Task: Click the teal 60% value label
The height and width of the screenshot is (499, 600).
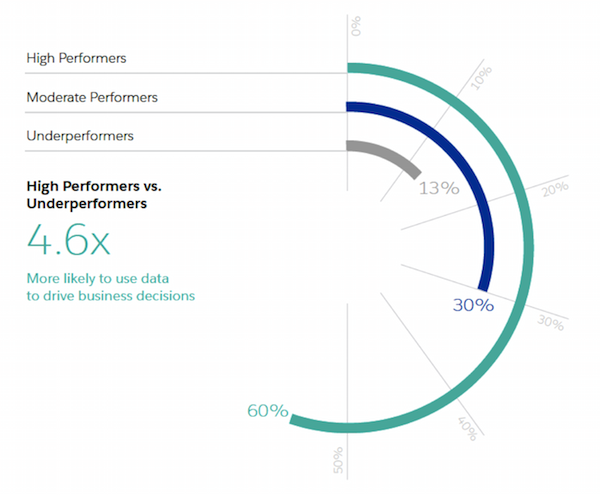Action: pos(269,410)
